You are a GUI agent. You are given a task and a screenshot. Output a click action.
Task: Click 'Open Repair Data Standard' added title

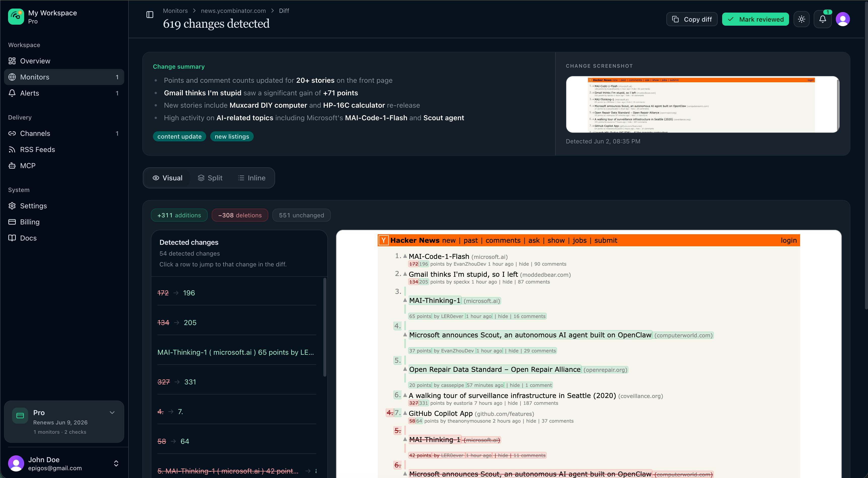tap(495, 370)
